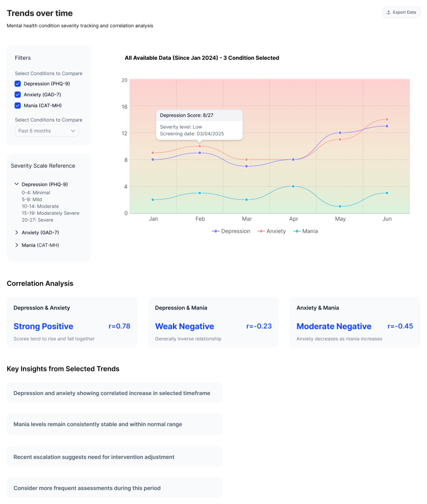The height and width of the screenshot is (504, 427).
Task: Select the Anxiety data point for Jan
Action: pyautogui.click(x=153, y=153)
